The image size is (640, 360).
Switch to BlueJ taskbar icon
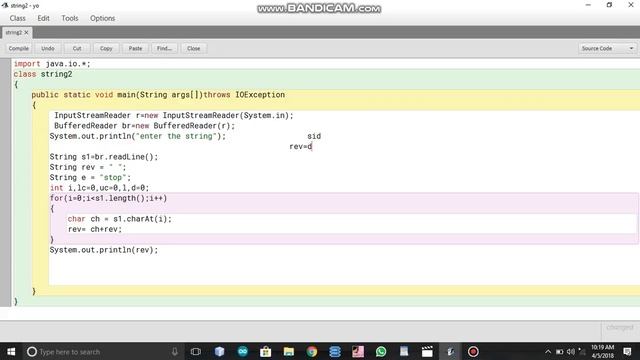(x=450, y=351)
